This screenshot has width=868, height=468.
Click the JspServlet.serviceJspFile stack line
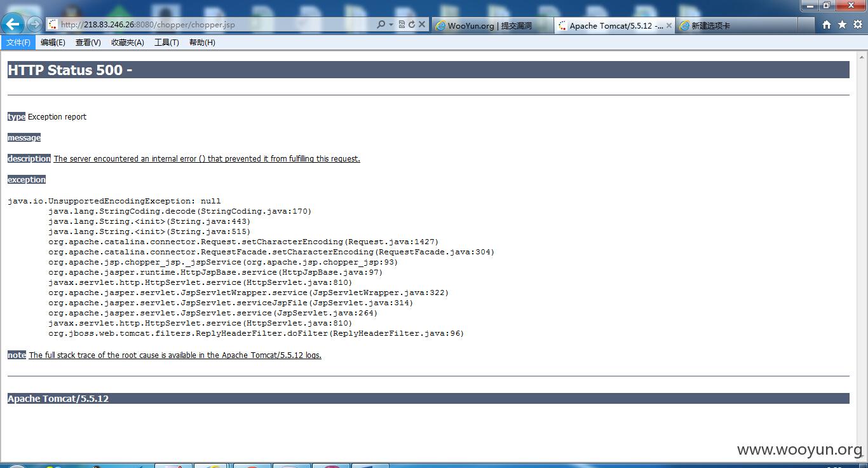(x=231, y=303)
